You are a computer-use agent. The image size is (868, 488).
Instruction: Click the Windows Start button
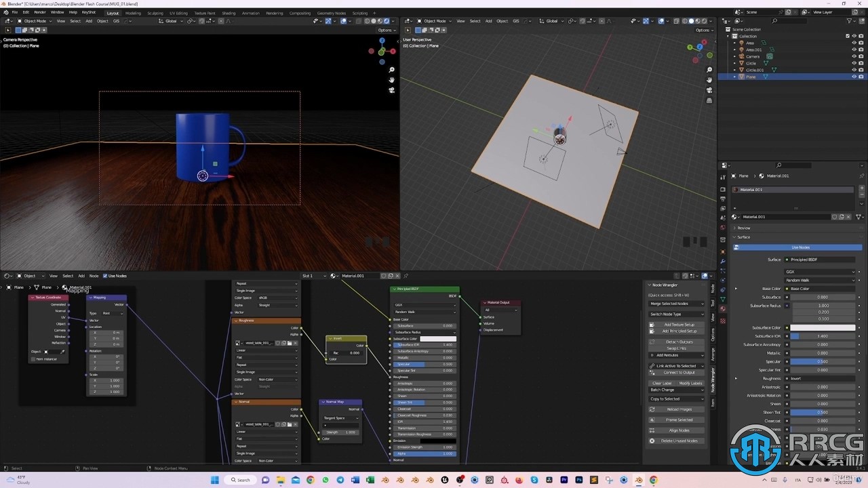point(216,480)
